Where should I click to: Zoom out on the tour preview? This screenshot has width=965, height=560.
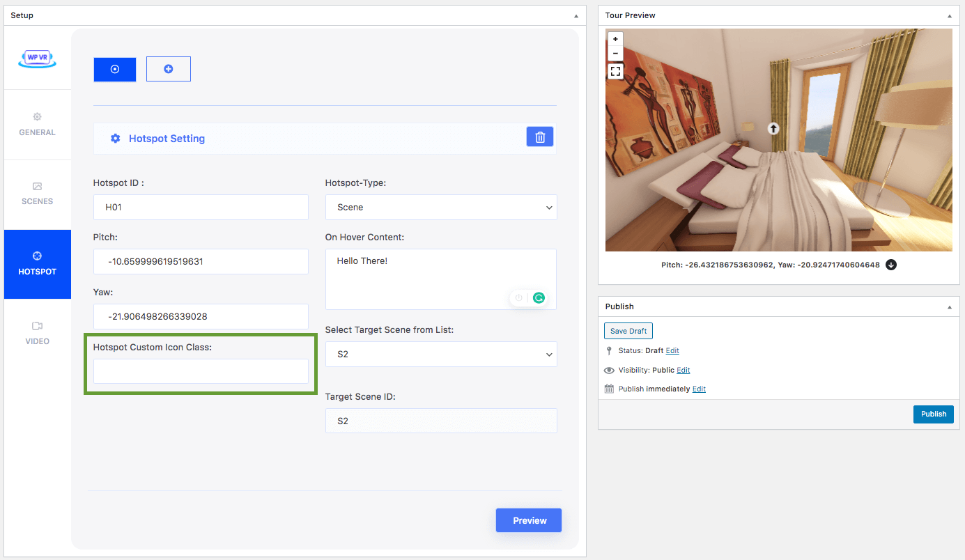[615, 53]
